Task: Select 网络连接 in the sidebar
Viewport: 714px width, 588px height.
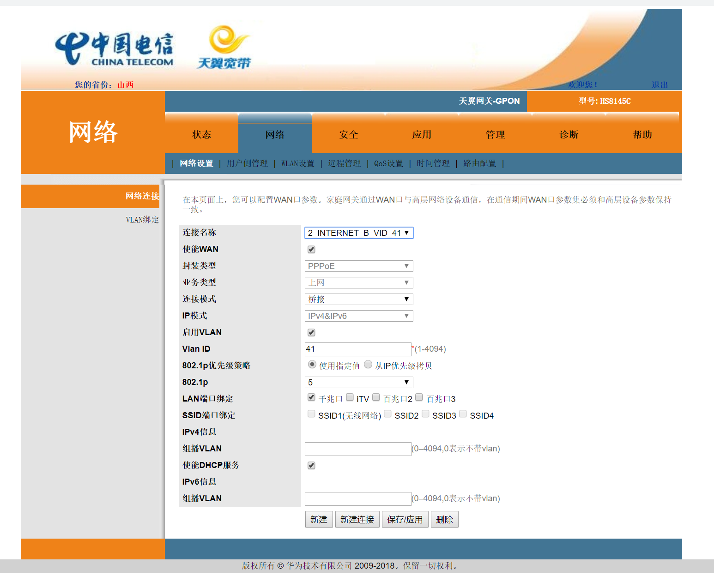Action: 142,196
